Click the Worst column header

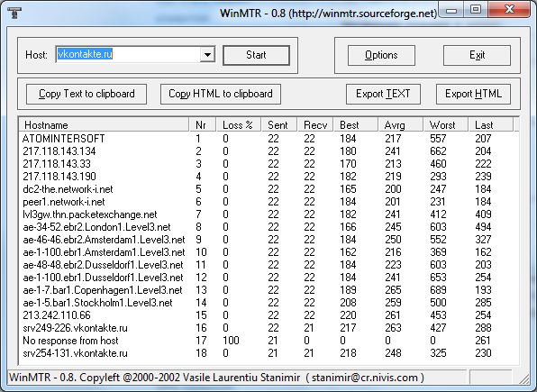point(446,125)
